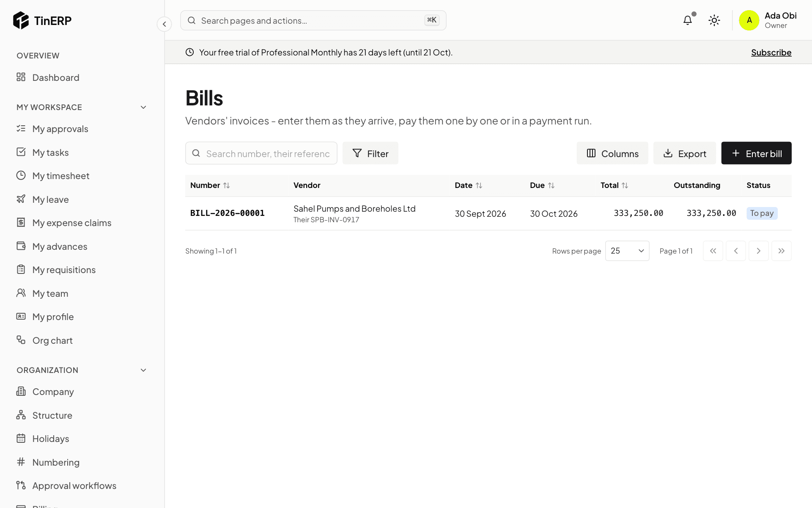This screenshot has height=508, width=812.
Task: Go to the first page of results
Action: click(x=713, y=251)
